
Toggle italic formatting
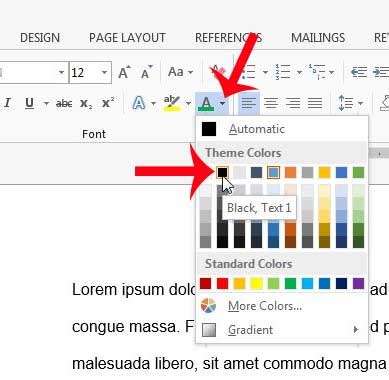point(7,103)
